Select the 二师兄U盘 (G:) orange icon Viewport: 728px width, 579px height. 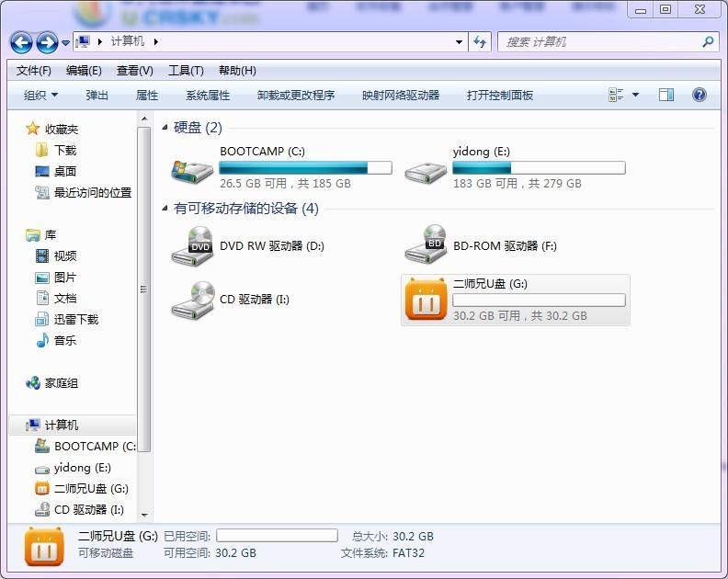click(426, 300)
